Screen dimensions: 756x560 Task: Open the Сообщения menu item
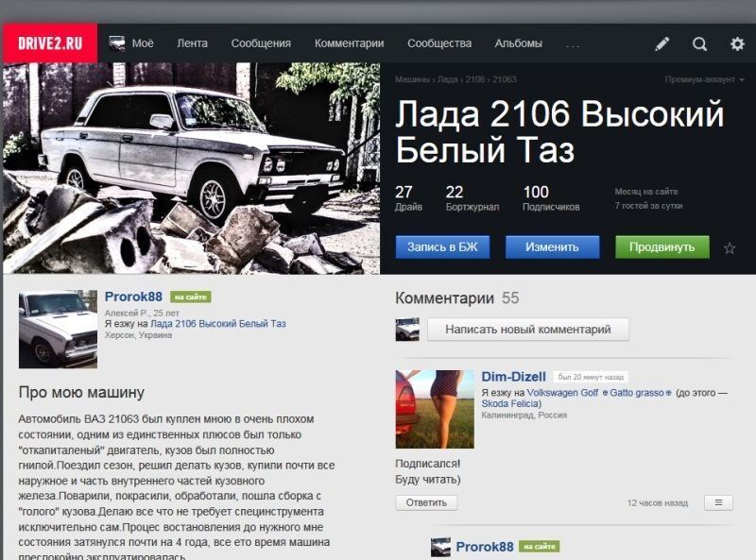tap(261, 43)
